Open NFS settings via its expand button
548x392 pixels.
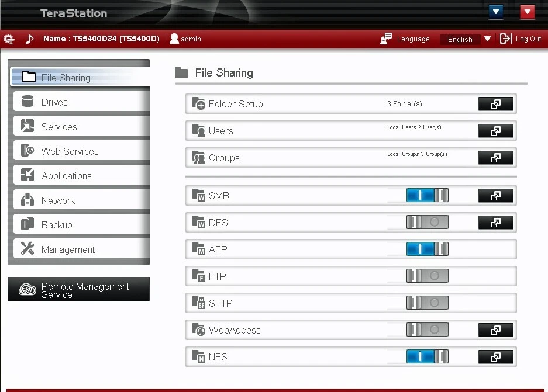pos(495,356)
